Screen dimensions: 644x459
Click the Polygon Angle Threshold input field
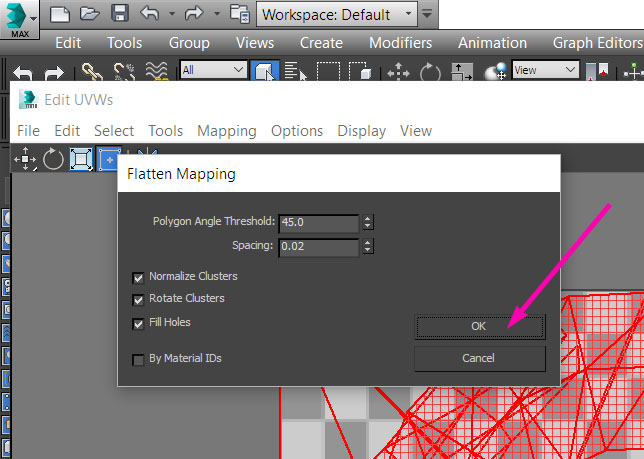(x=318, y=223)
